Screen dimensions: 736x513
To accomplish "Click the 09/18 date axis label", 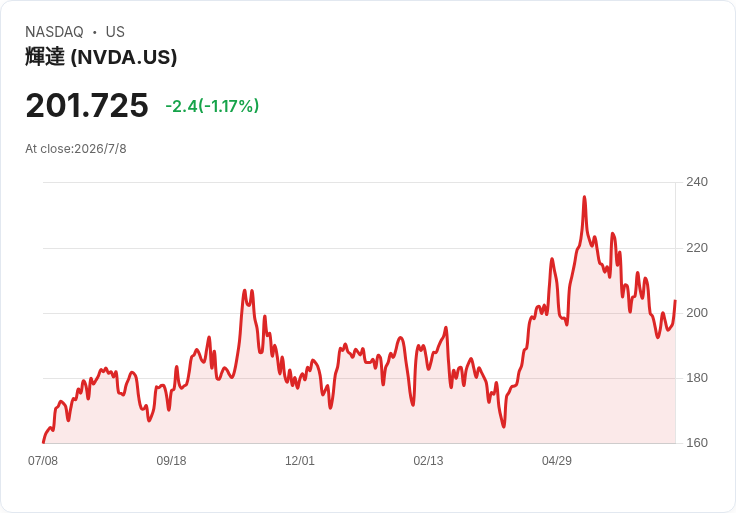I will tap(171, 460).
